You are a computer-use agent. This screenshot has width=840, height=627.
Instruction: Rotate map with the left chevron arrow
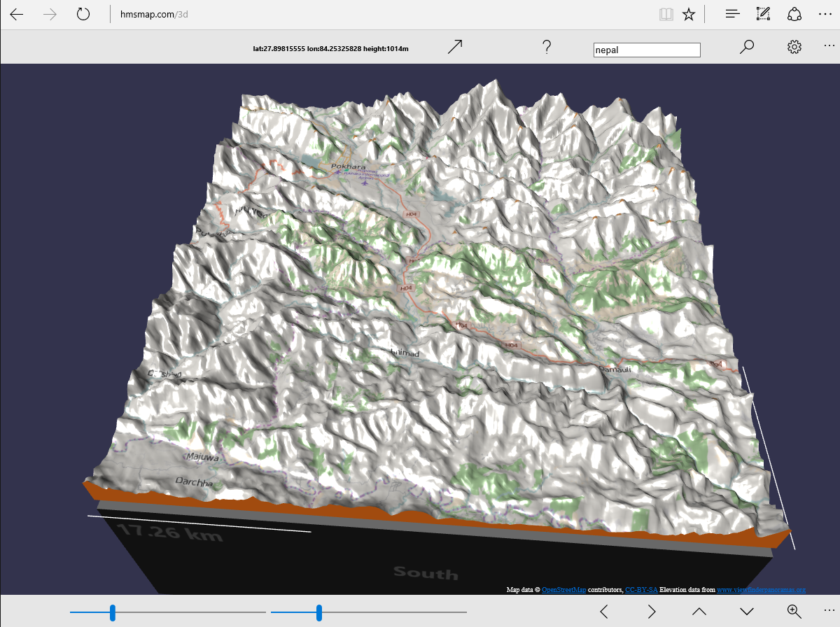(x=604, y=612)
